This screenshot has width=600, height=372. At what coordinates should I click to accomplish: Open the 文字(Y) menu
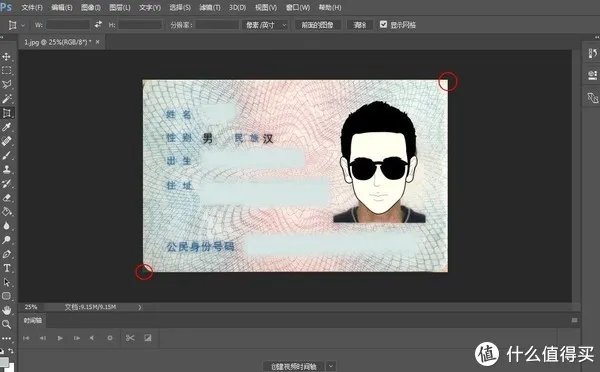(150, 7)
